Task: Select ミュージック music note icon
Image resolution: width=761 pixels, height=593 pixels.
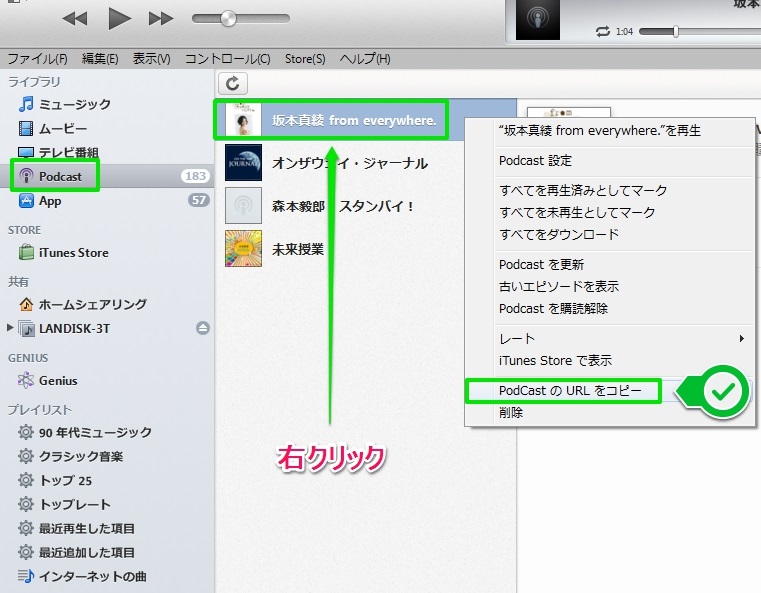Action: (x=26, y=103)
